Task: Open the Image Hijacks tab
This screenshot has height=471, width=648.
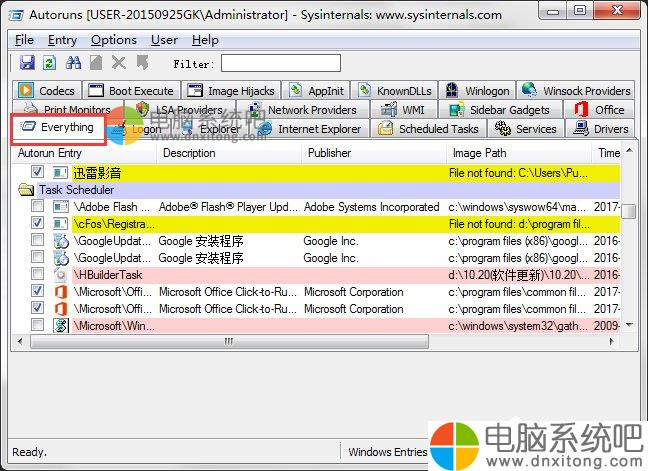Action: pyautogui.click(x=231, y=90)
